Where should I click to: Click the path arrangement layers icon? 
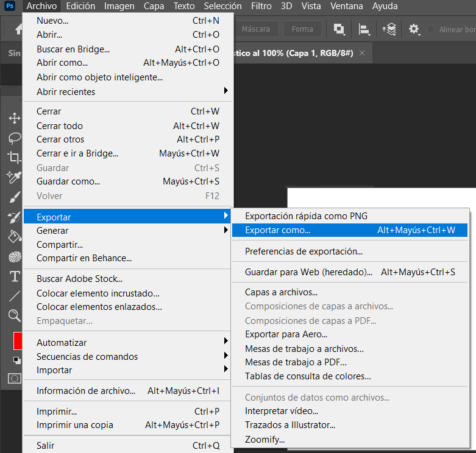point(389,29)
